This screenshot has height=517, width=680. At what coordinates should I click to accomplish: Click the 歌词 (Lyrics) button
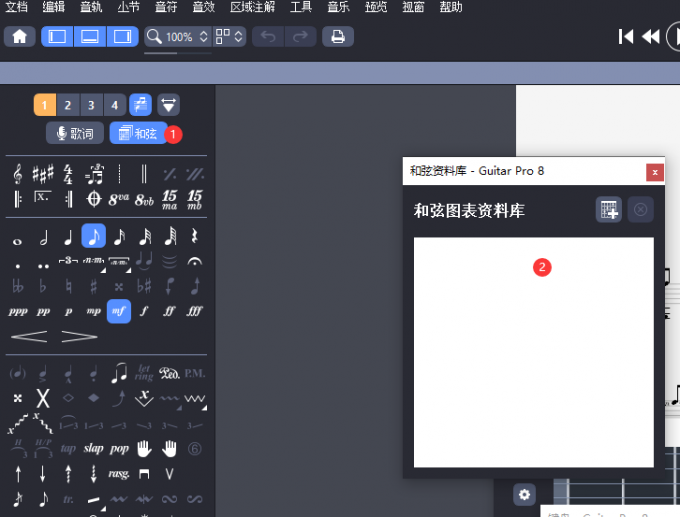point(75,133)
